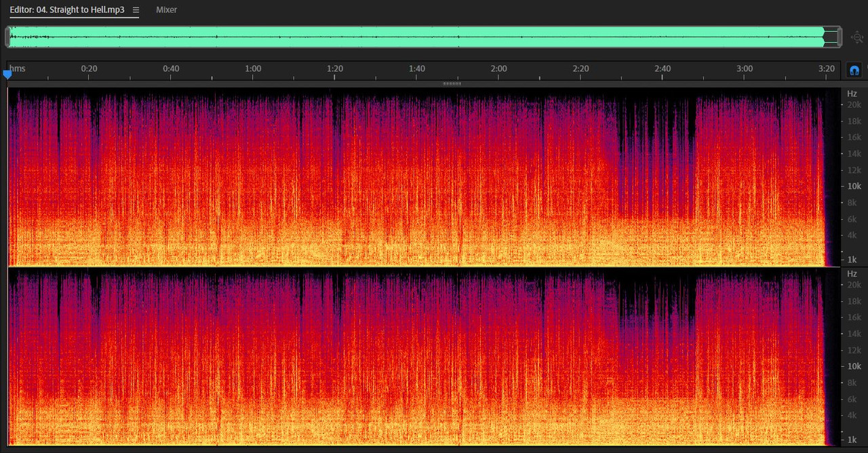This screenshot has height=453, width=868.
Task: Click inside the lower channel spectrogram
Action: (x=424, y=357)
